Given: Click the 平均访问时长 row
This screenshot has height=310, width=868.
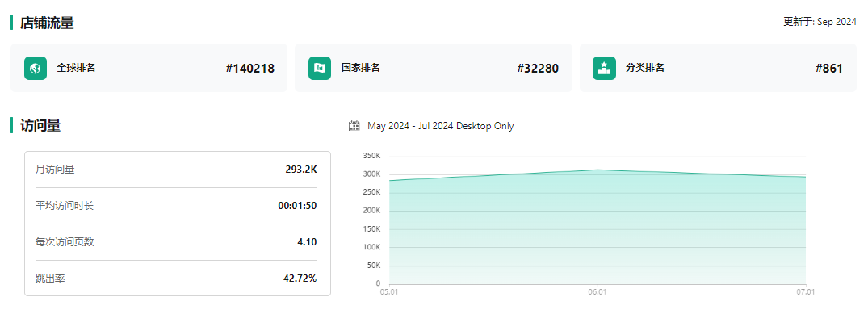Looking at the screenshot, I should pos(176,206).
